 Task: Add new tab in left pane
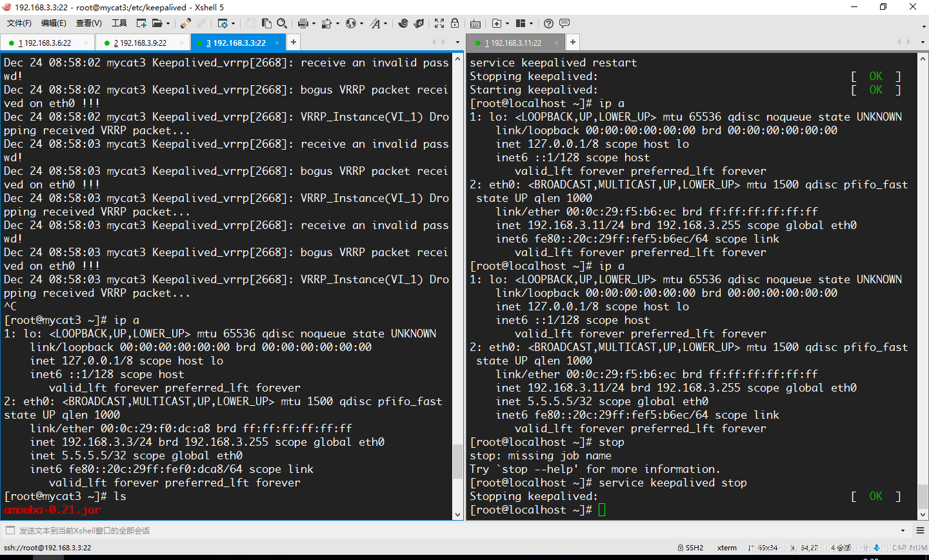click(293, 42)
